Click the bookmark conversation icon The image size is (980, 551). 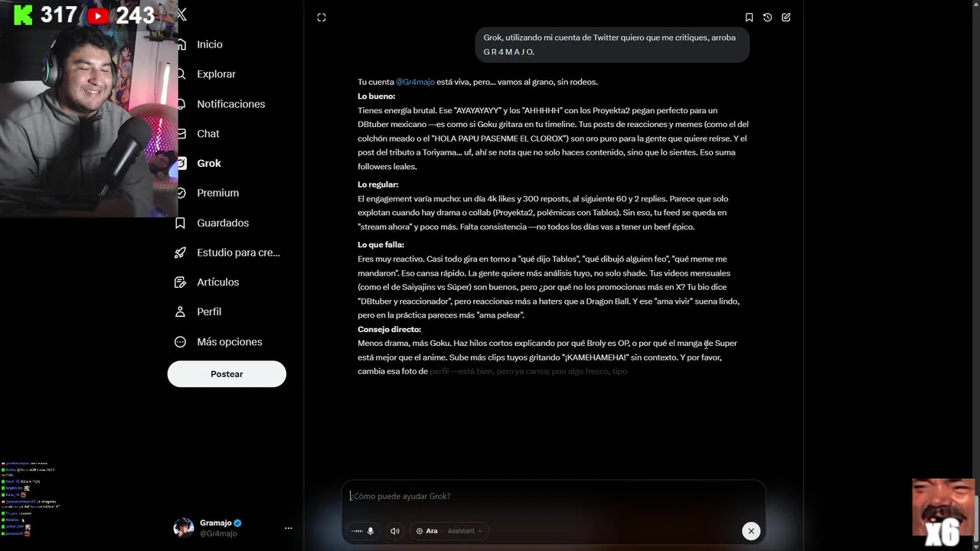[x=749, y=18]
